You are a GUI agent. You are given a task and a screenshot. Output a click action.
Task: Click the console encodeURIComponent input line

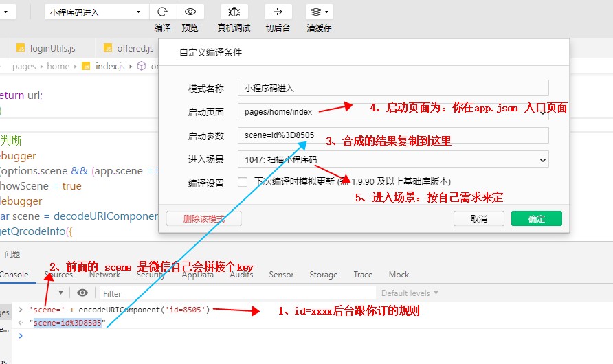120,310
